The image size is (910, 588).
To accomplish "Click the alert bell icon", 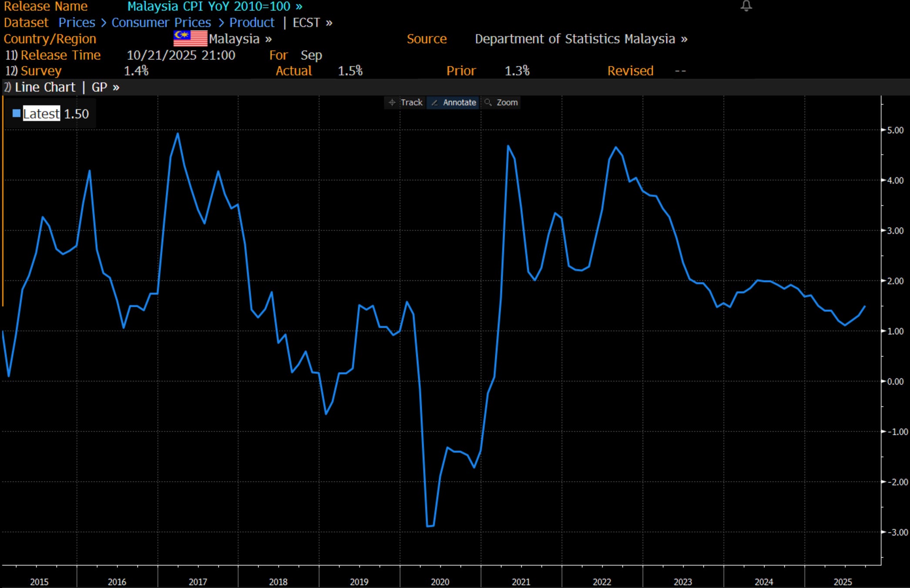I will (746, 6).
